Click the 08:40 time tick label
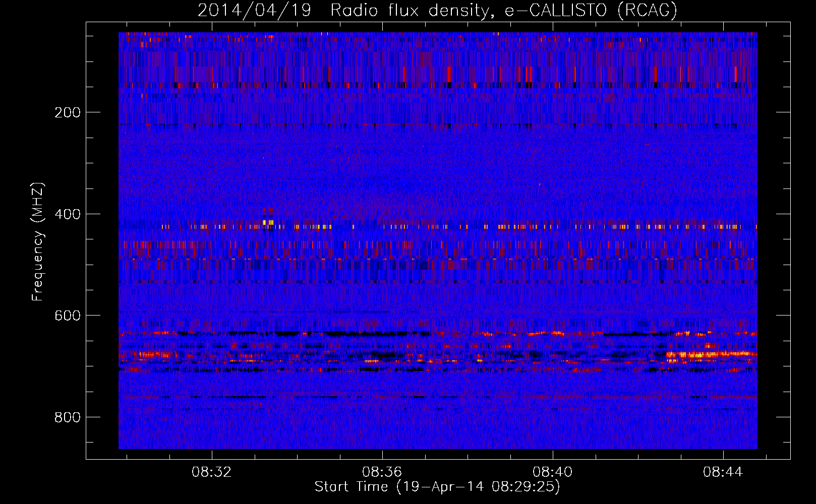Screen dimensions: 816x504 (x=553, y=472)
